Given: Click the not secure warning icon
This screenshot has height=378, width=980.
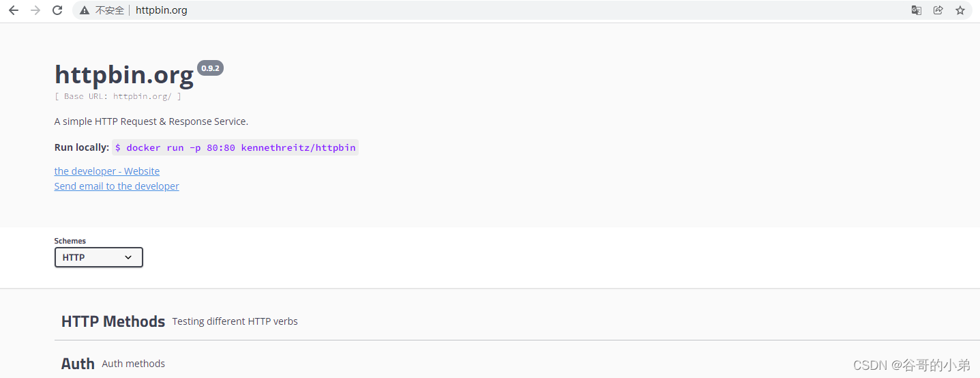Looking at the screenshot, I should tap(85, 10).
